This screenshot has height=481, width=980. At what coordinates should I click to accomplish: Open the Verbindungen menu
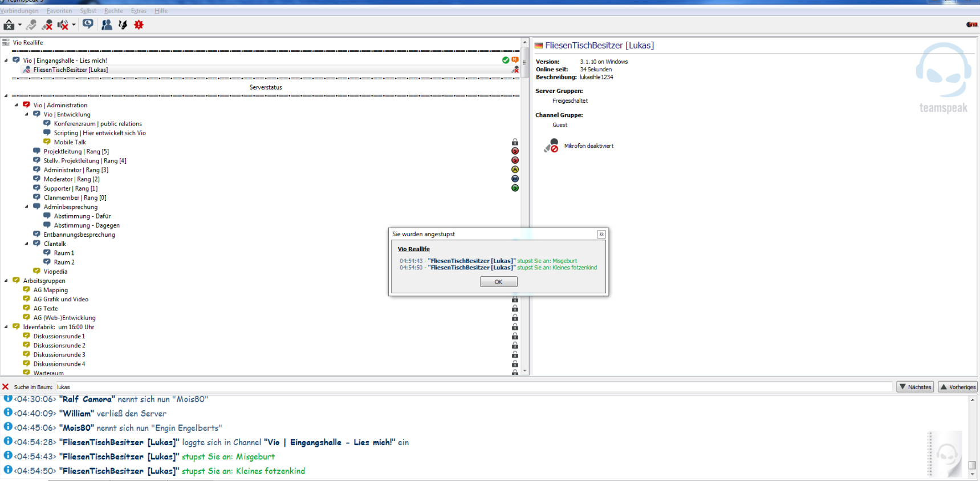coord(19,11)
